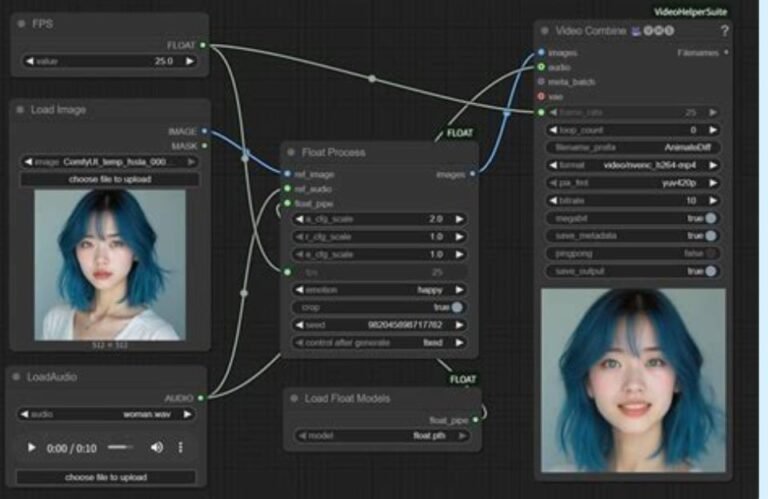Viewport: 768px width, 499px height.
Task: Open the emotion dropdown showing happy
Action: pos(379,290)
